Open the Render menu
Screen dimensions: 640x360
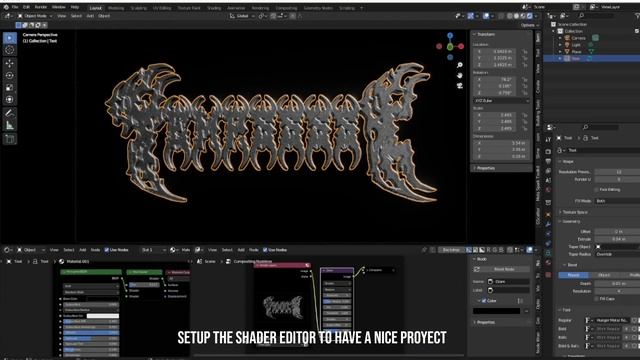tap(41, 7)
